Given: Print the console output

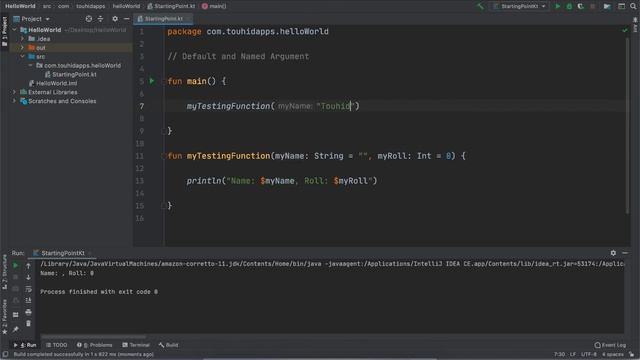Looking at the screenshot, I should 28,312.
